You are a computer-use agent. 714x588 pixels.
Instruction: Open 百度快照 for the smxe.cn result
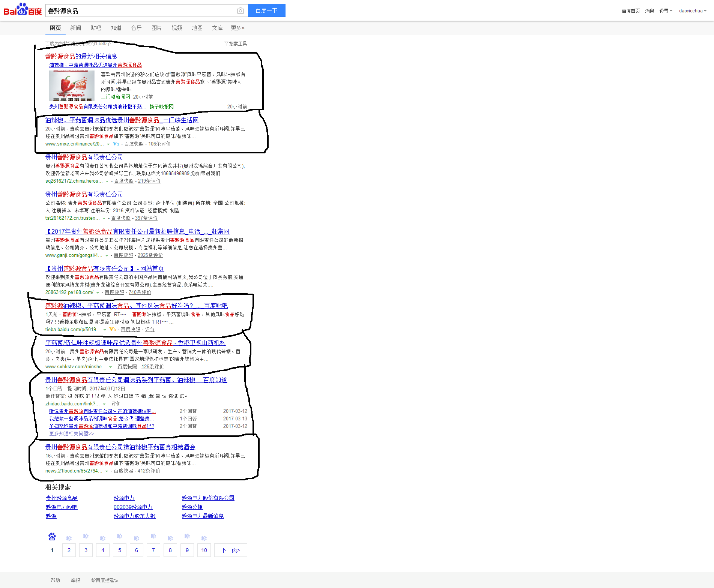[x=134, y=144]
